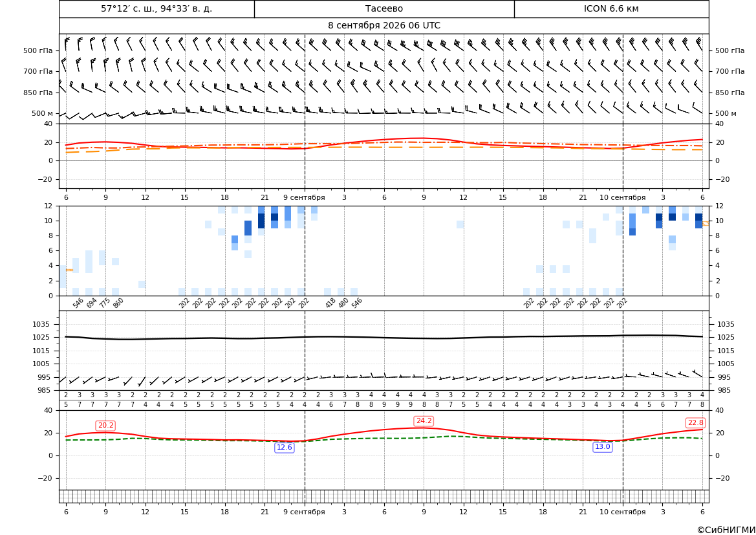Click the ©СибНИГМИ copyright text
The width and height of the screenshot is (756, 535).
(x=726, y=530)
